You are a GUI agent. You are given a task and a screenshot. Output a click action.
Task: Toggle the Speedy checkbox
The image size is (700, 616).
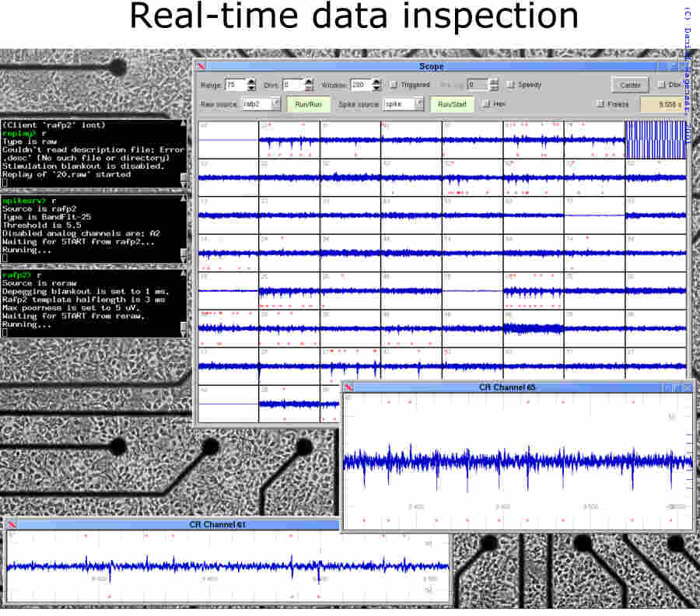(511, 85)
